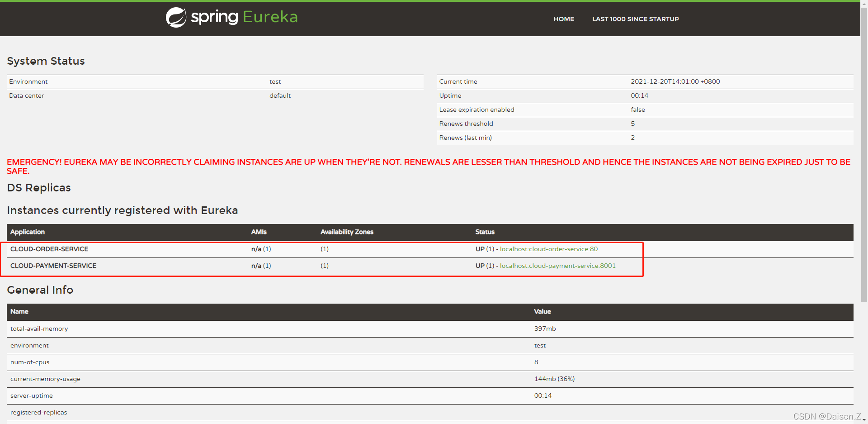
Task: Click the red EMERGENCY warning message
Action: (429, 166)
